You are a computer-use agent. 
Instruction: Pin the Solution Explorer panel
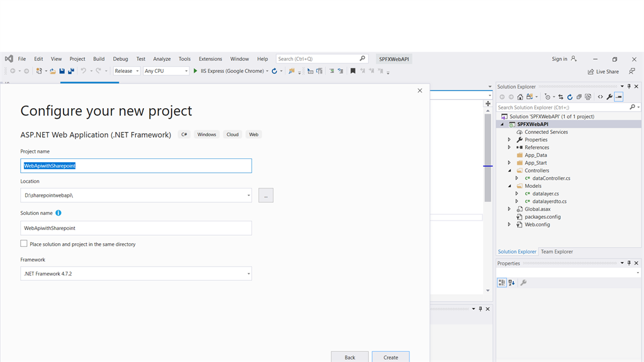628,86
